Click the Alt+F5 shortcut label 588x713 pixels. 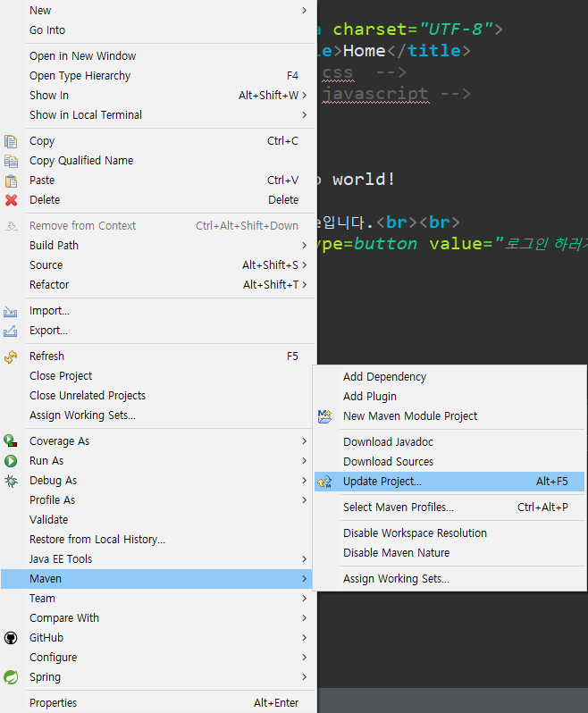pos(552,481)
